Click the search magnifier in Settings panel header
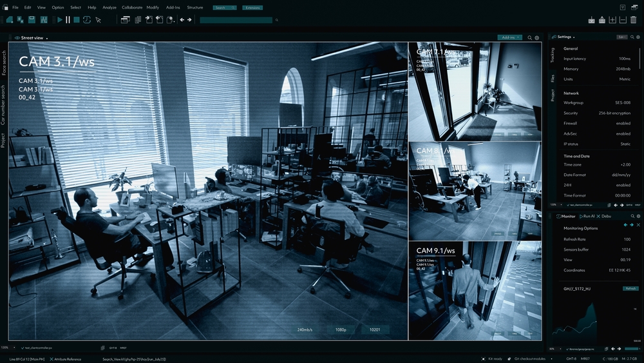 [x=632, y=37]
